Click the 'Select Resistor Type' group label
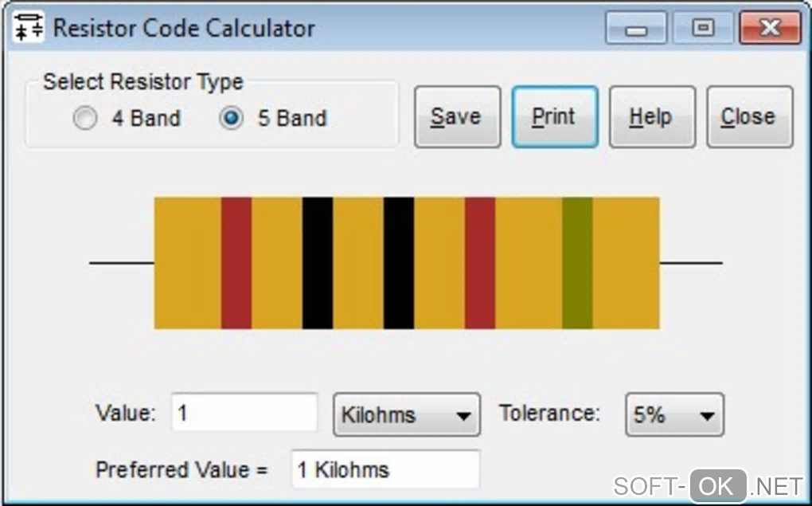Image resolution: width=812 pixels, height=506 pixels. (x=143, y=82)
